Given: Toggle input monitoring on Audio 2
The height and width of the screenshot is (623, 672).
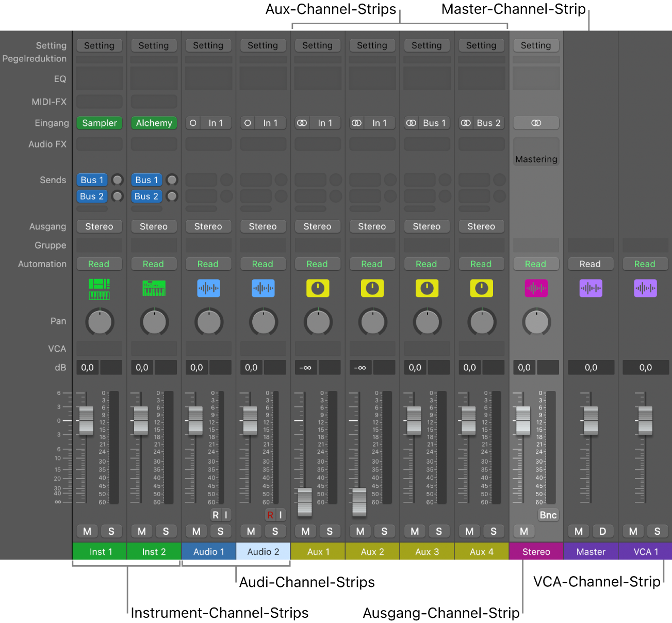Looking at the screenshot, I should click(281, 515).
